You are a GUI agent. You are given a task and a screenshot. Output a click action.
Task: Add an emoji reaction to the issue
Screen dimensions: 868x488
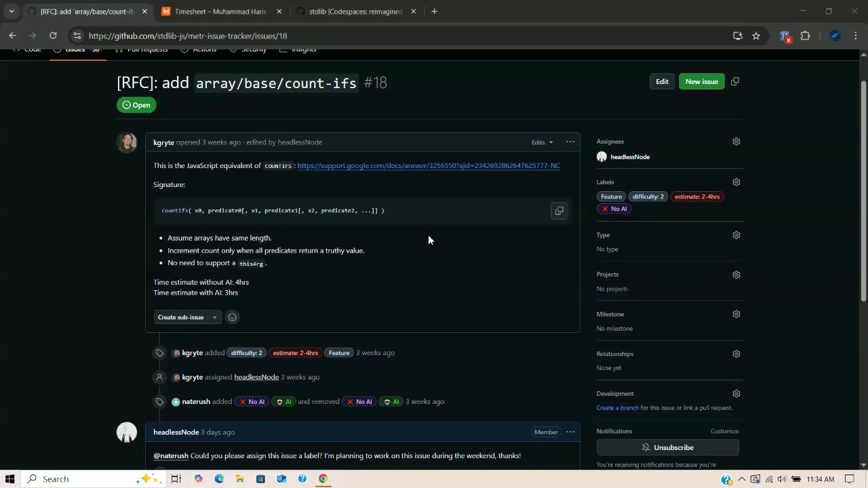pos(232,317)
